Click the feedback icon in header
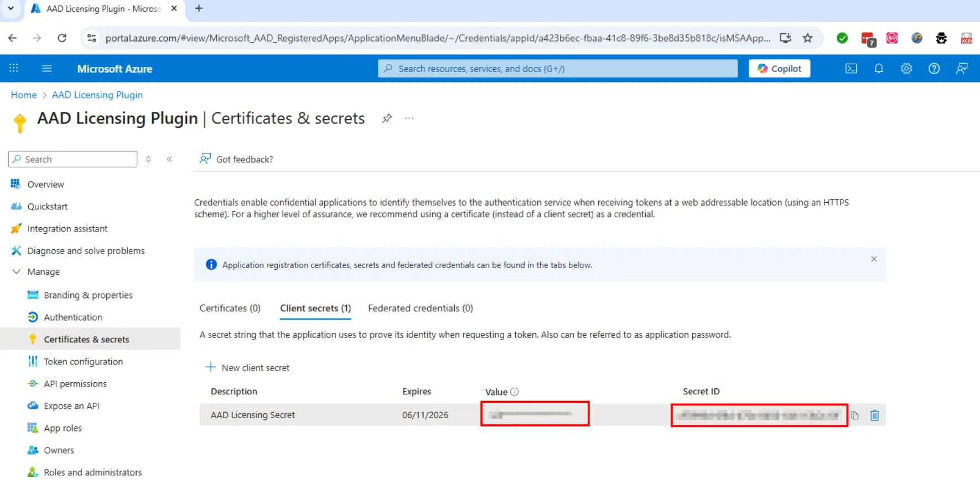 [962, 69]
